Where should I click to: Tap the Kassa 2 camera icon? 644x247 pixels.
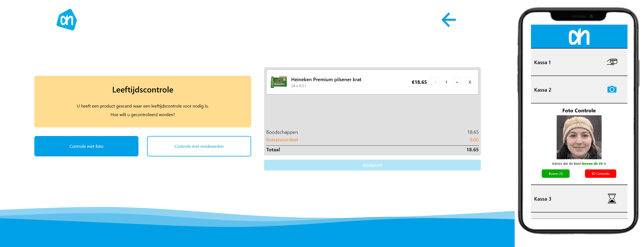point(612,89)
